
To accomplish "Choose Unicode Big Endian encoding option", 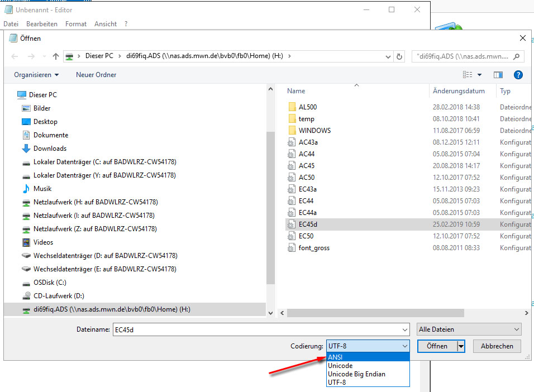I will pyautogui.click(x=356, y=374).
